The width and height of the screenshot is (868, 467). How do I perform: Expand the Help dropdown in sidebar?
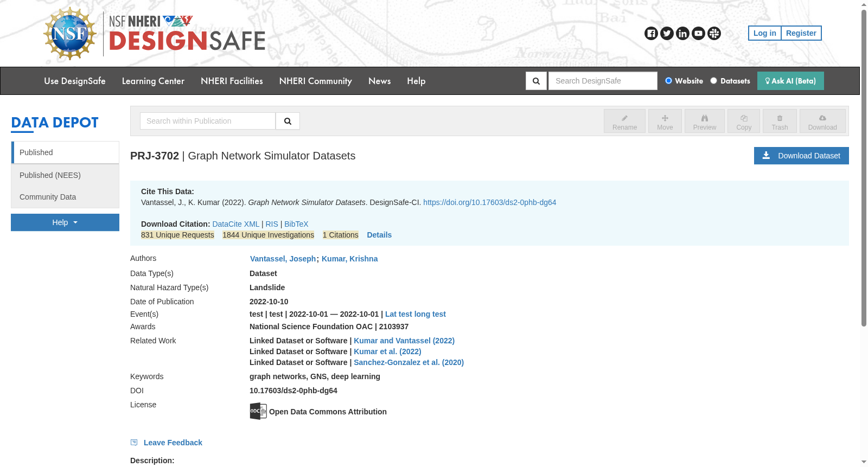(x=65, y=222)
